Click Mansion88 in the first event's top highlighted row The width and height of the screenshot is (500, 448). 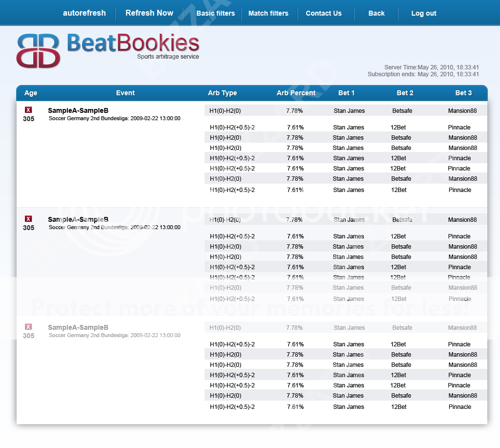pos(462,111)
